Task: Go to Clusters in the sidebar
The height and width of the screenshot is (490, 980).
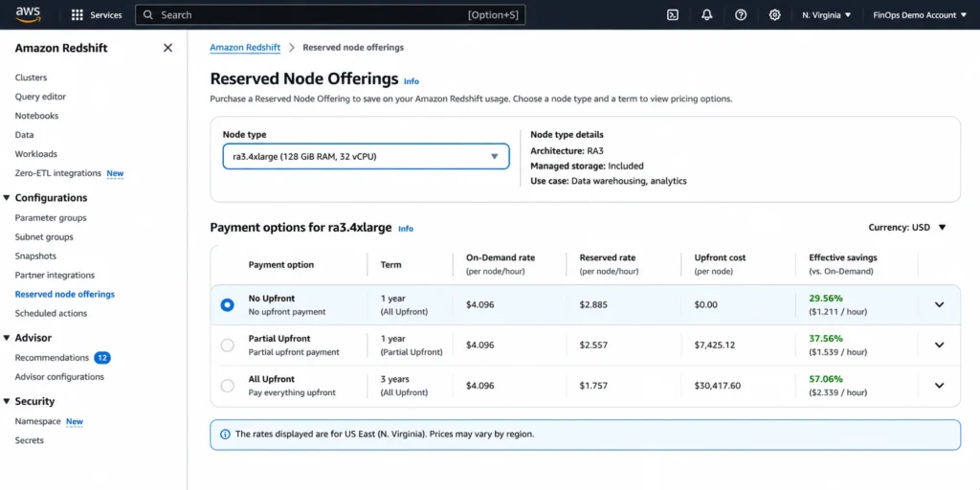Action: [x=31, y=78]
